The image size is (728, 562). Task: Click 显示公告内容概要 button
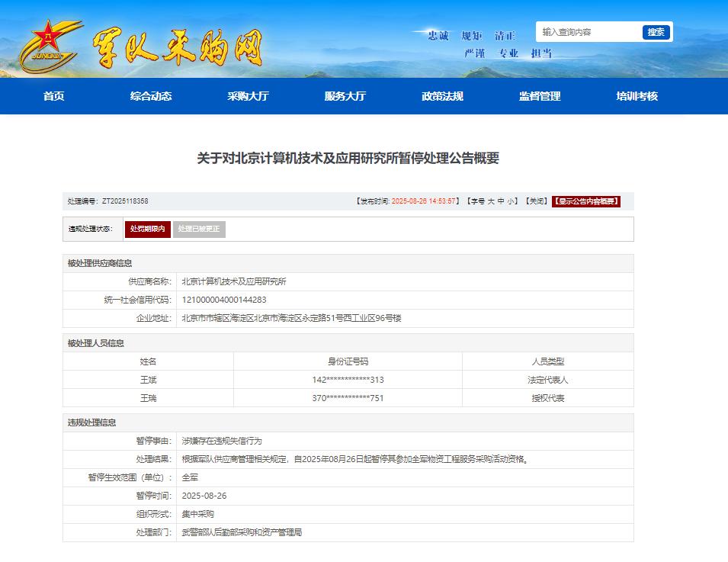(x=586, y=201)
